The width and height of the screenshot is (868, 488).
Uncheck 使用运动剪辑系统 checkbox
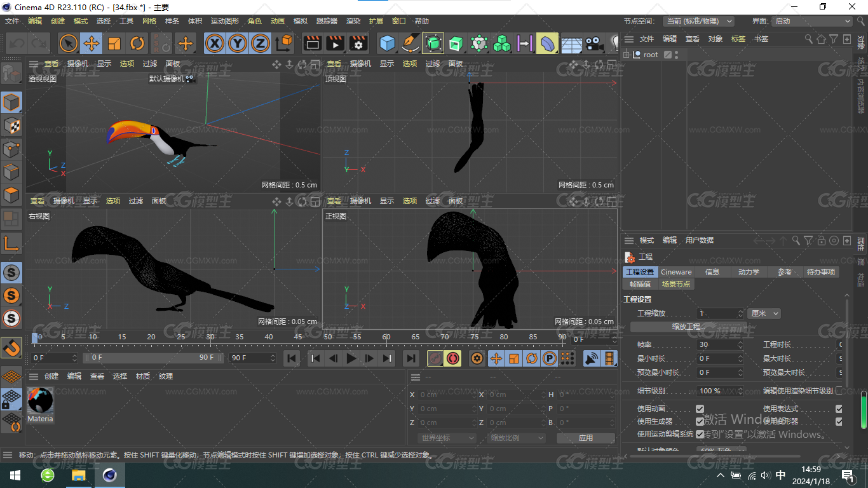click(x=700, y=434)
